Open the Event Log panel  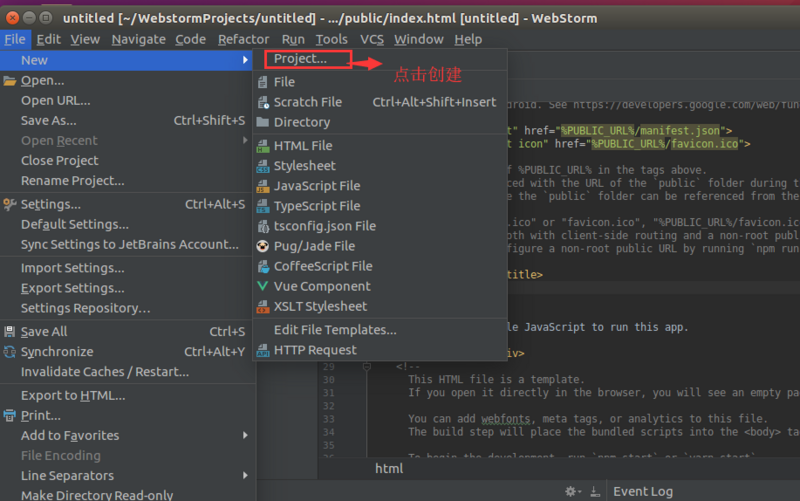coord(643,491)
